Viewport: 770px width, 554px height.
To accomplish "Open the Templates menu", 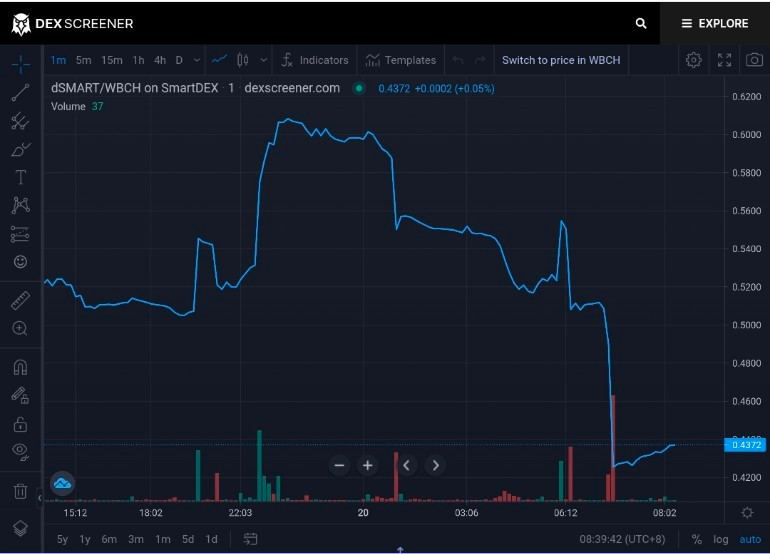I will (401, 60).
